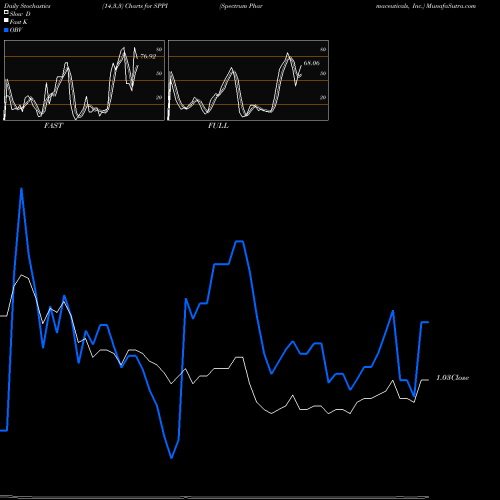Click the blue OBV legend swatch
The width and height of the screenshot is (500, 500).
point(6,30)
